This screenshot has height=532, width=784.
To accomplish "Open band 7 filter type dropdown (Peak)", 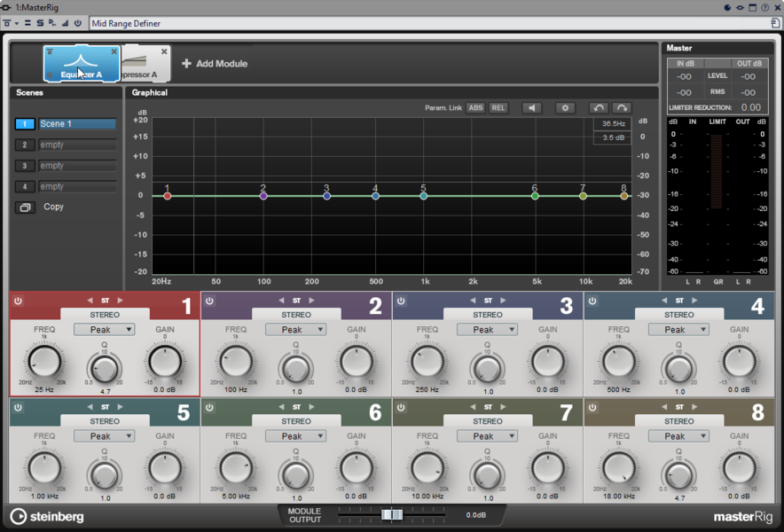I will coord(487,436).
